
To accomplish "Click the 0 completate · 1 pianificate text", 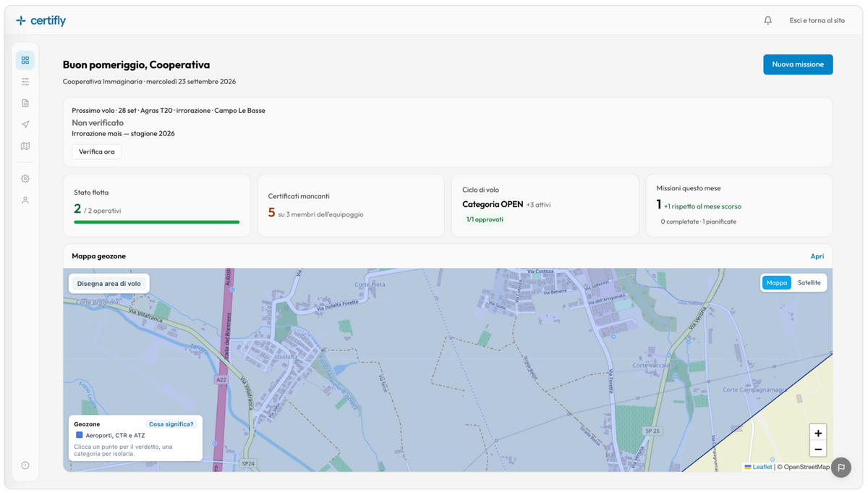I will click(699, 222).
